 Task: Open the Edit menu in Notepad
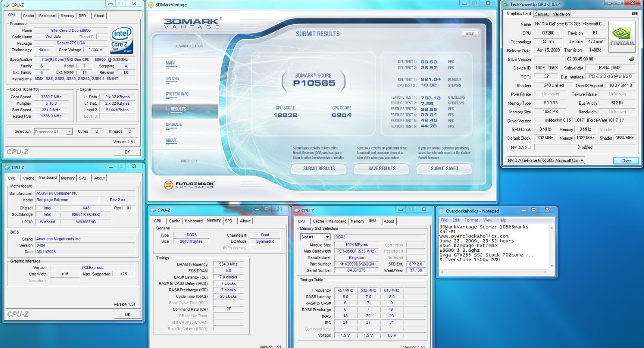[x=456, y=220]
